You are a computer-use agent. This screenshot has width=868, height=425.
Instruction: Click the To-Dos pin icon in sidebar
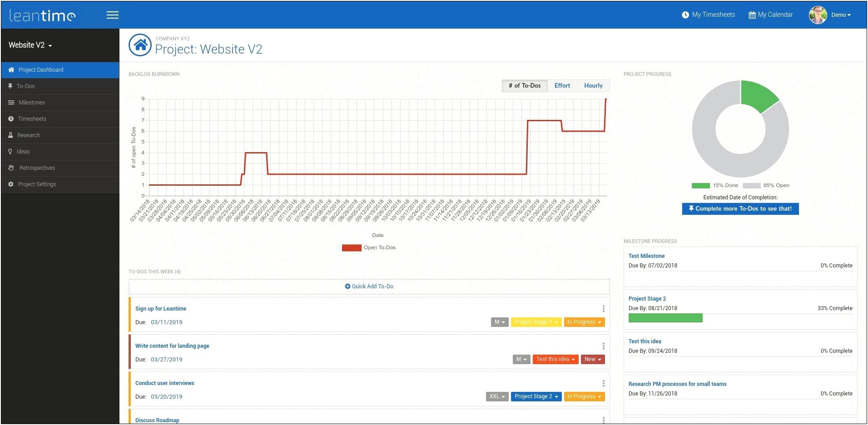click(x=10, y=86)
